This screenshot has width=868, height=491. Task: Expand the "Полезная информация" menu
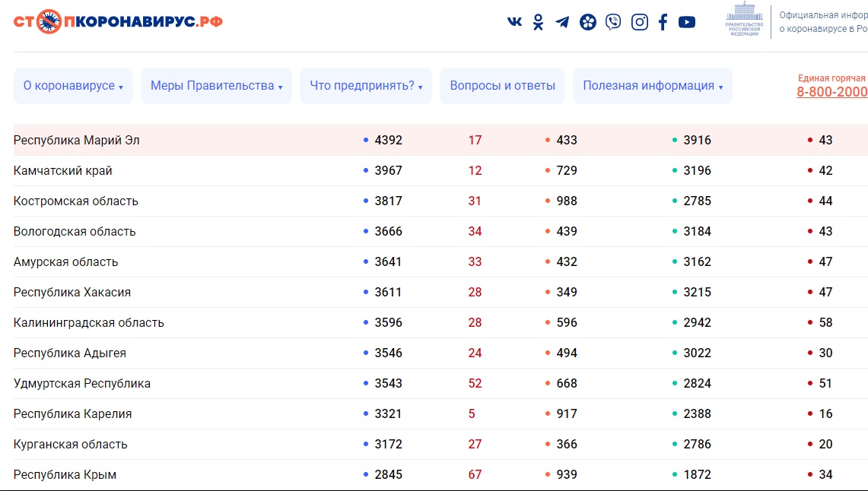652,86
